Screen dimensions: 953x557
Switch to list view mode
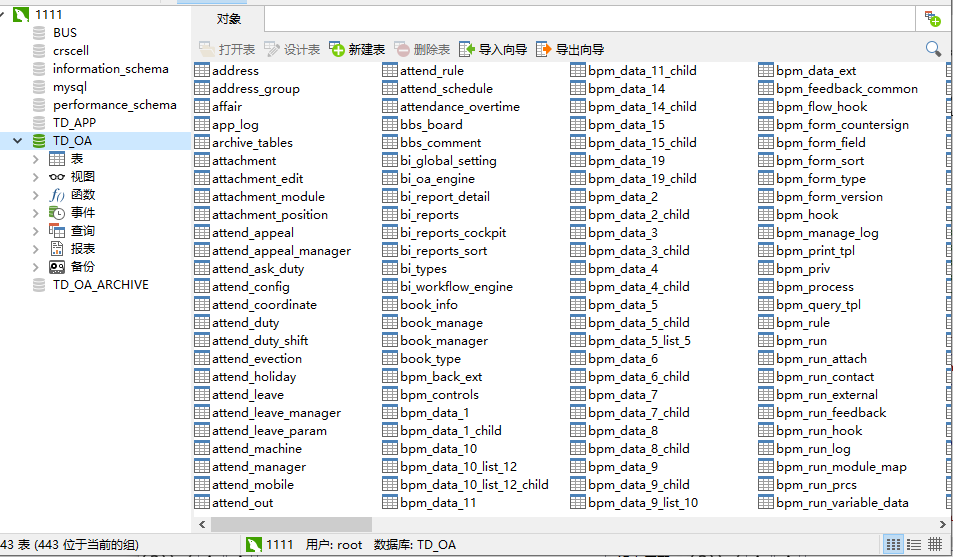pyautogui.click(x=913, y=544)
